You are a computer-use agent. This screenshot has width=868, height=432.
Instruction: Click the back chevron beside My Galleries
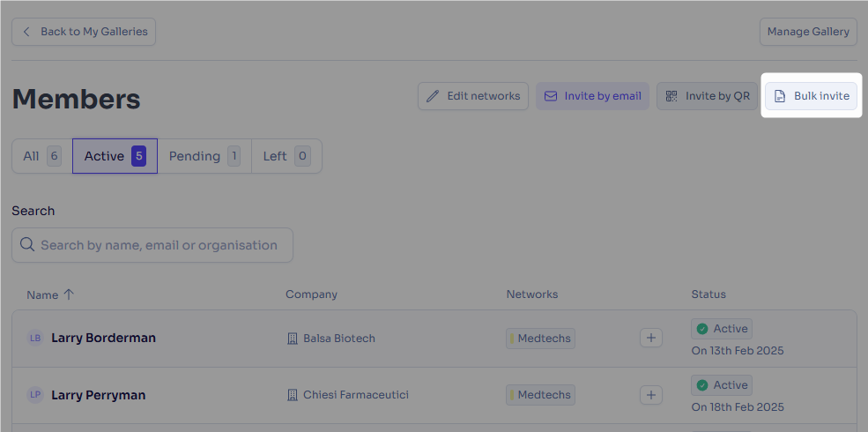pos(26,32)
